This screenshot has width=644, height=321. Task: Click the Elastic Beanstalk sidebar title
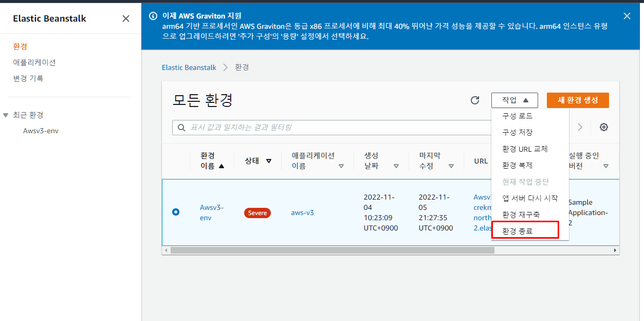point(49,19)
